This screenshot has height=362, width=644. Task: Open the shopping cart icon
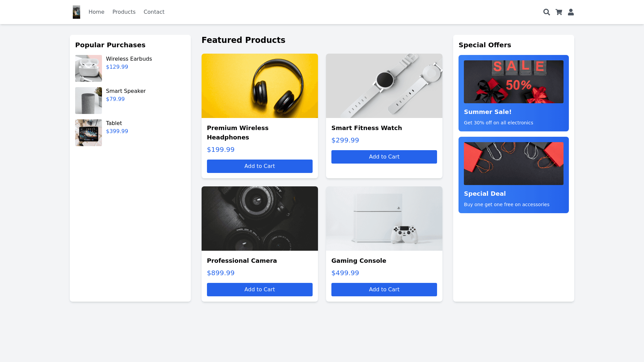tap(559, 12)
